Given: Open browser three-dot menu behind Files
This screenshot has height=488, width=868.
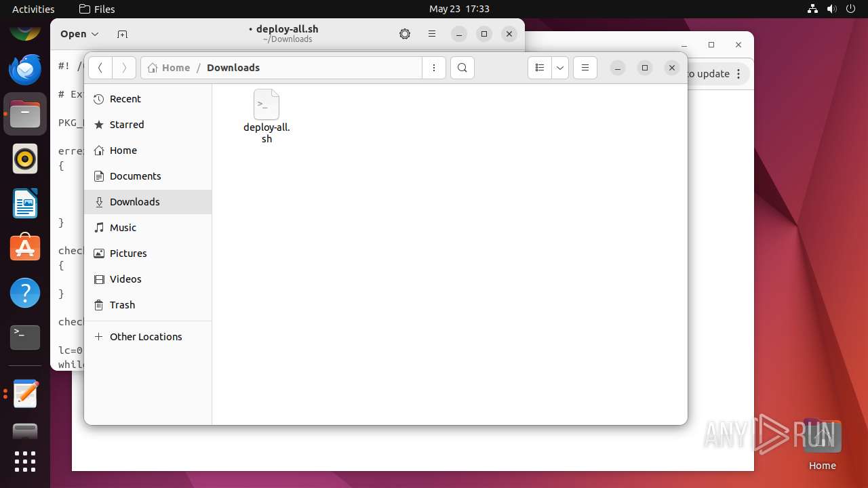Looking at the screenshot, I should coord(739,74).
